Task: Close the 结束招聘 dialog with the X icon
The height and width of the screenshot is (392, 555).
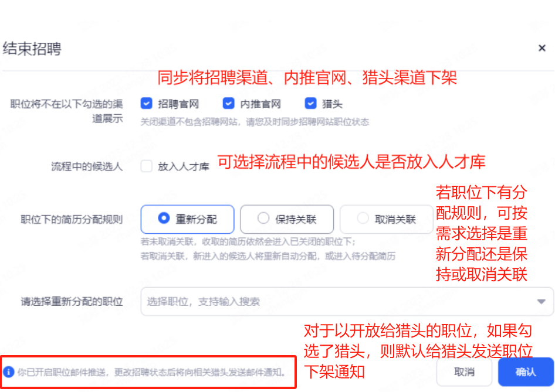Action: (x=542, y=48)
